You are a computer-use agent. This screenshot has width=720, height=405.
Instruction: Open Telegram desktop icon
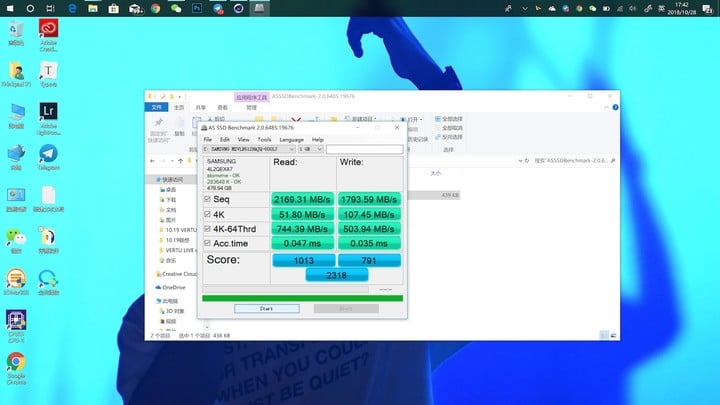(x=48, y=158)
